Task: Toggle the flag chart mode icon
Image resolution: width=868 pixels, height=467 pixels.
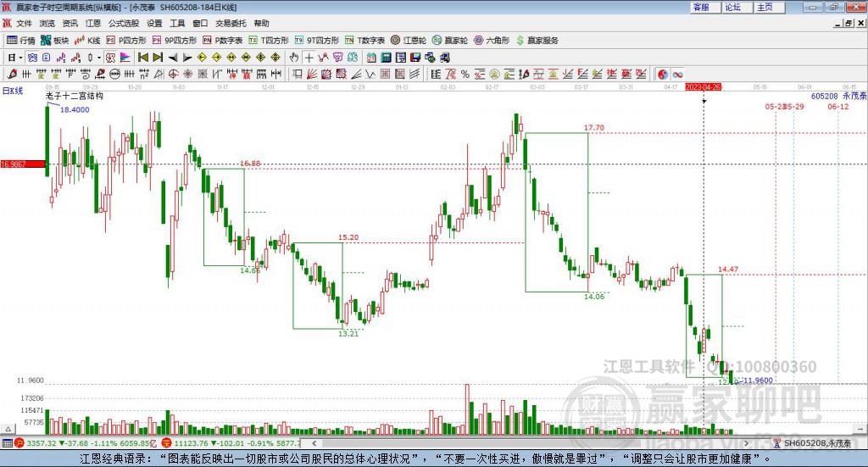Action: (x=125, y=58)
